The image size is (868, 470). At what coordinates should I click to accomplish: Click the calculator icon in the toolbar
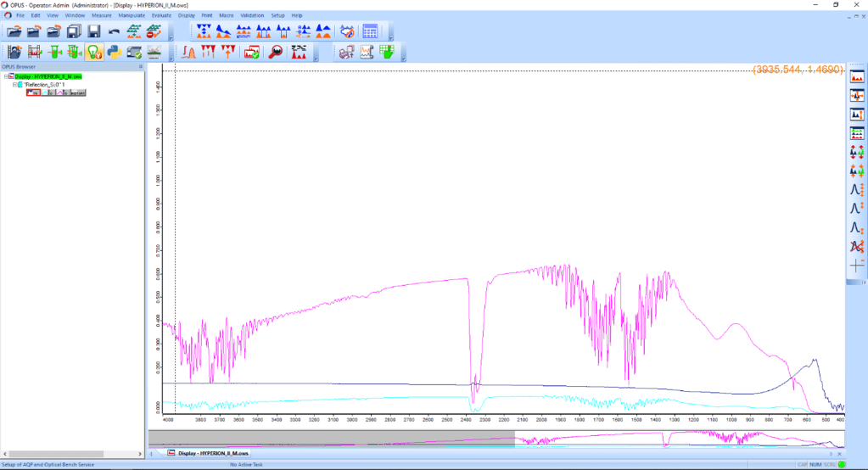click(x=371, y=31)
